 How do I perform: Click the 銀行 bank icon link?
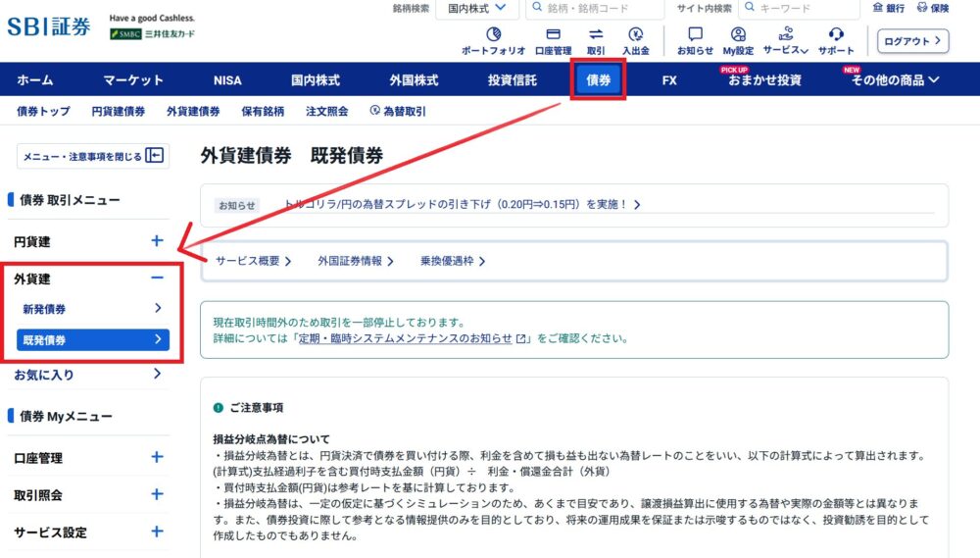pos(889,8)
